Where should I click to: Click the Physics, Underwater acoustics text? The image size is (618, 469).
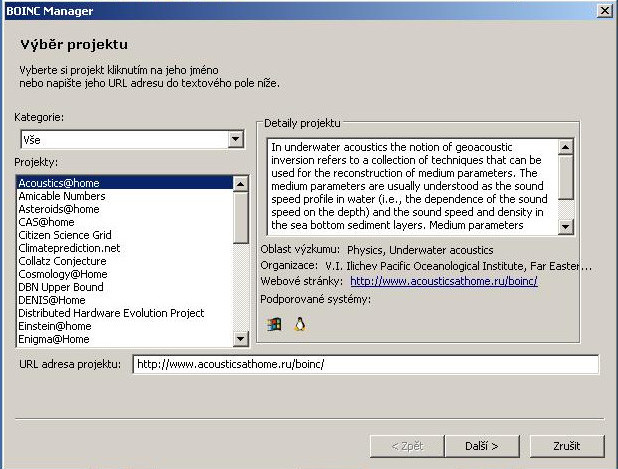pyautogui.click(x=420, y=250)
